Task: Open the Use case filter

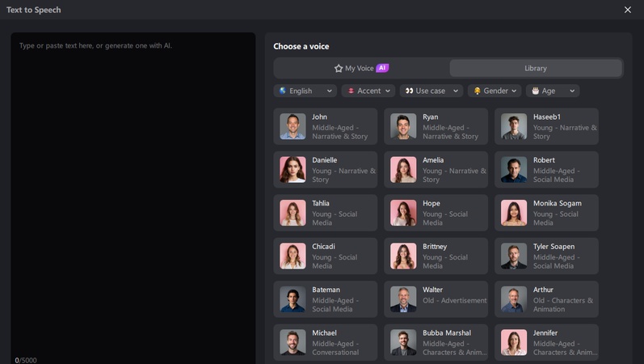Action: (x=431, y=91)
